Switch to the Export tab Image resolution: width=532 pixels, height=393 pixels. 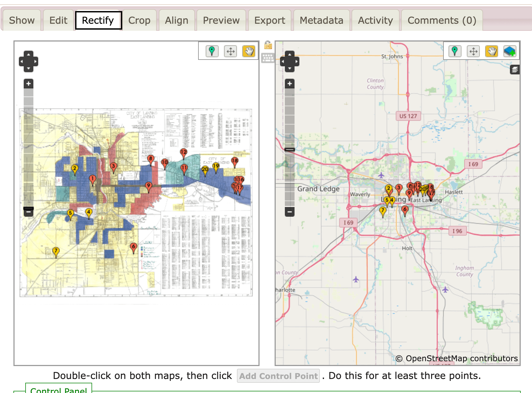269,20
